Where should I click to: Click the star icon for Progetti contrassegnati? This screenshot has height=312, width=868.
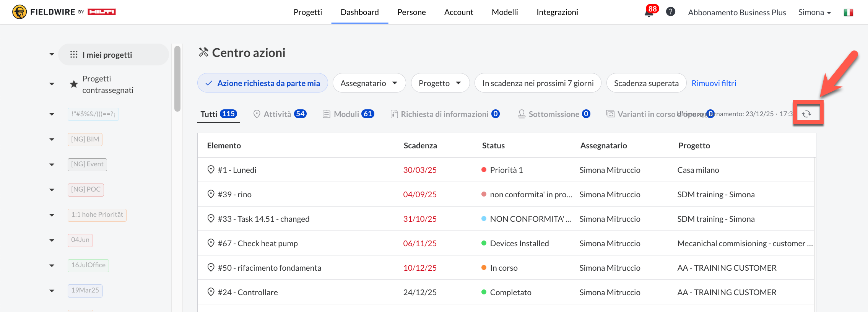click(x=74, y=84)
